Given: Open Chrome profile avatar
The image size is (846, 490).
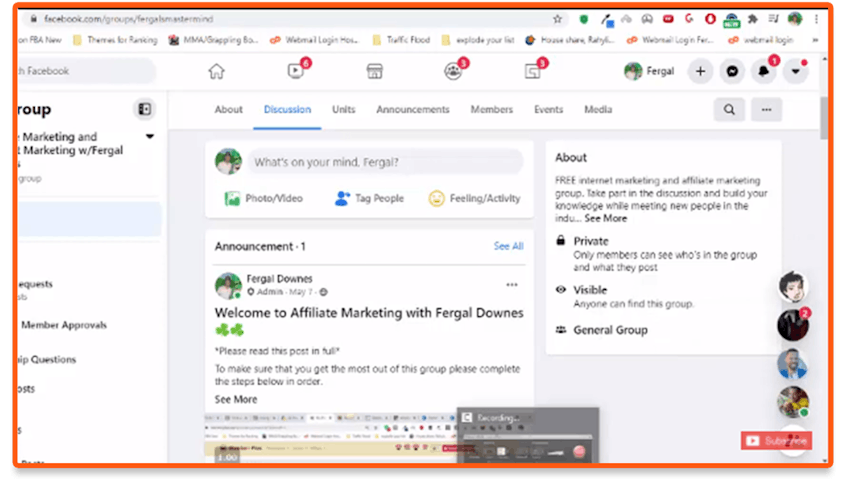Looking at the screenshot, I should pos(795,19).
